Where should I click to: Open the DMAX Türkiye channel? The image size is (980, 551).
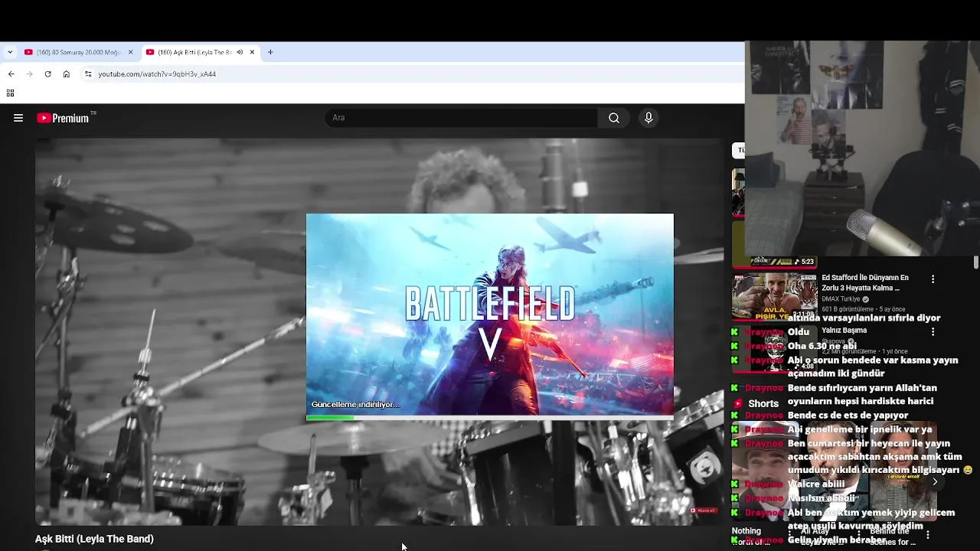(841, 299)
